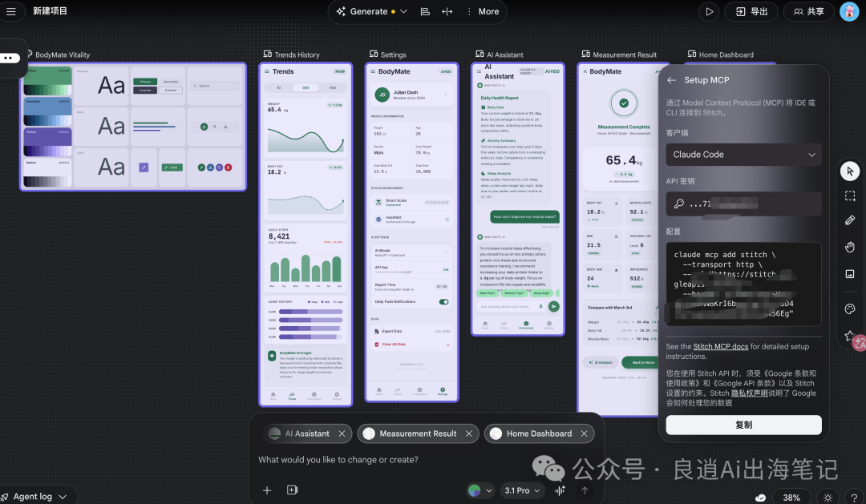Viewport: 866px width, 504px height.
Task: Toggle the light/dark theme sun icon
Action: 828,498
